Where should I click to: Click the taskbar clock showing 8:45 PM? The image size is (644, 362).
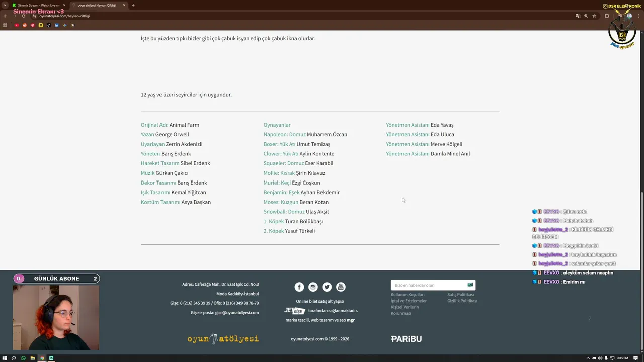click(623, 358)
